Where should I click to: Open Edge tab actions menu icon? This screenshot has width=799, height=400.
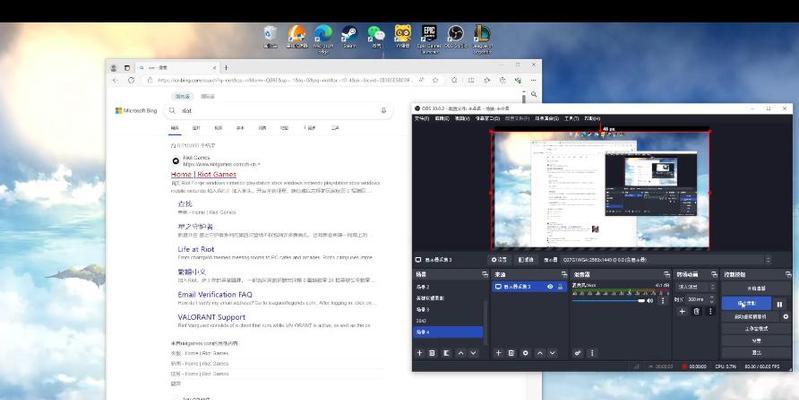[127, 68]
